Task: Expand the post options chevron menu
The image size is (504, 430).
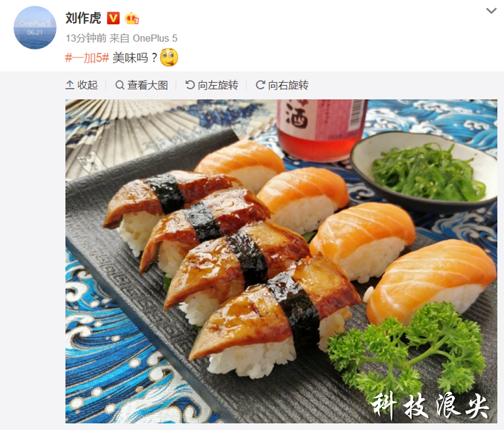Action: click(x=491, y=11)
